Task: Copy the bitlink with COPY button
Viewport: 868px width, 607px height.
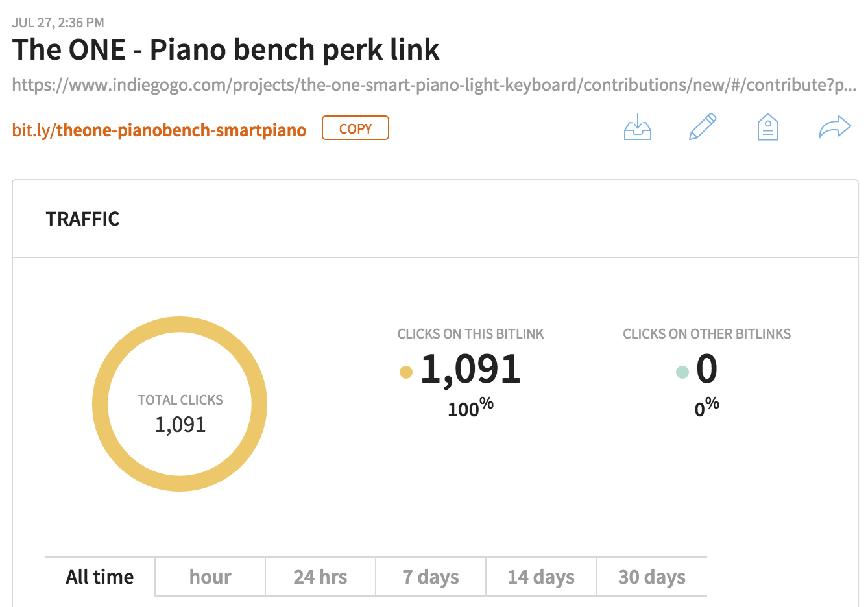Action: [x=356, y=128]
